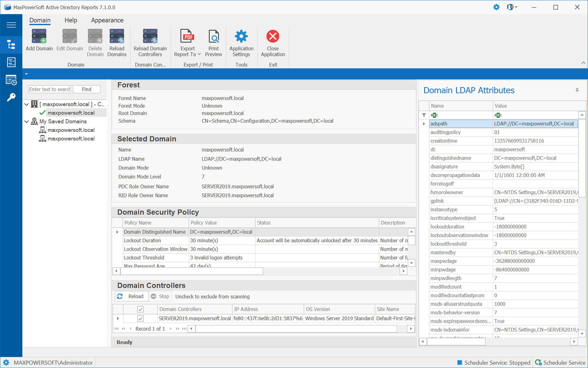Sort by the OS Version column header
Screen dimensions: 588x368
click(339, 309)
